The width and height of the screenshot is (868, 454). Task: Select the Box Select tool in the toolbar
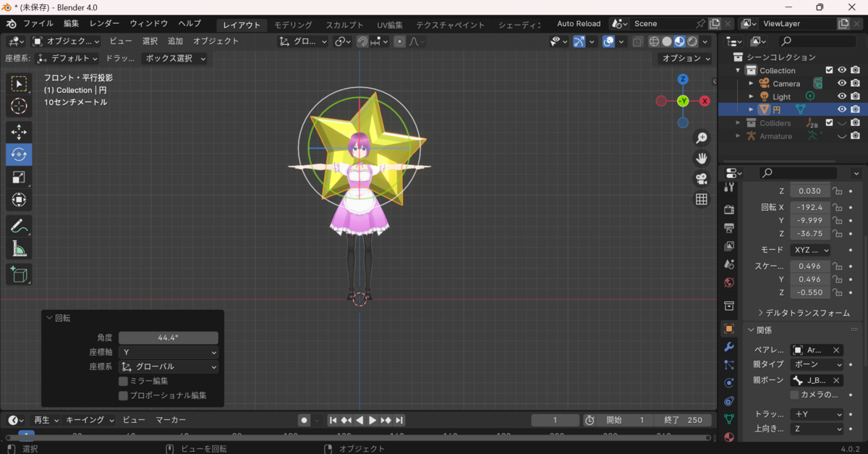click(19, 84)
